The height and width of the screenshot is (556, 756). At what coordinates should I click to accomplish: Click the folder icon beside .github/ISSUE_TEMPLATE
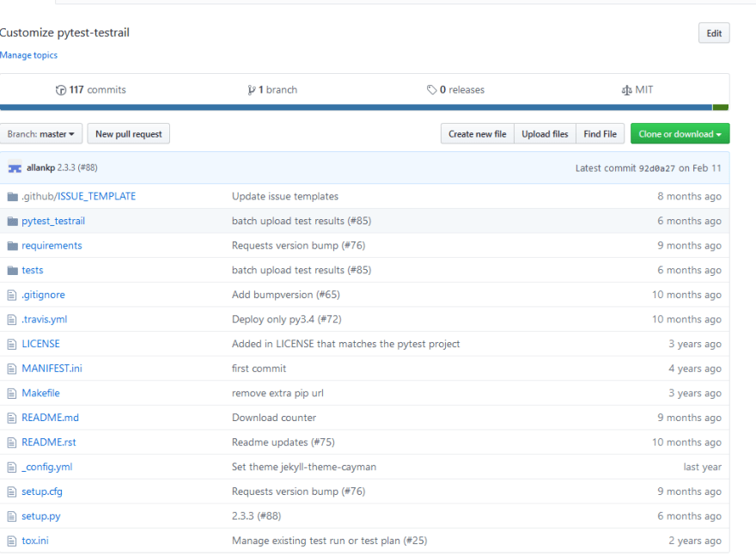tap(13, 196)
